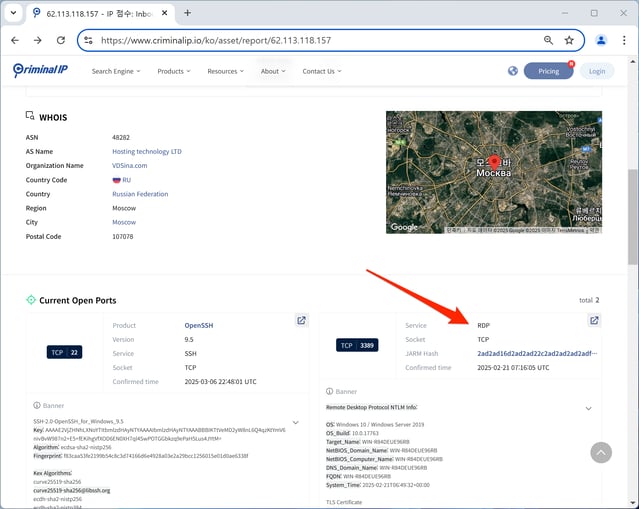Click the Russian flag icon
639x509 pixels.
[x=117, y=180]
